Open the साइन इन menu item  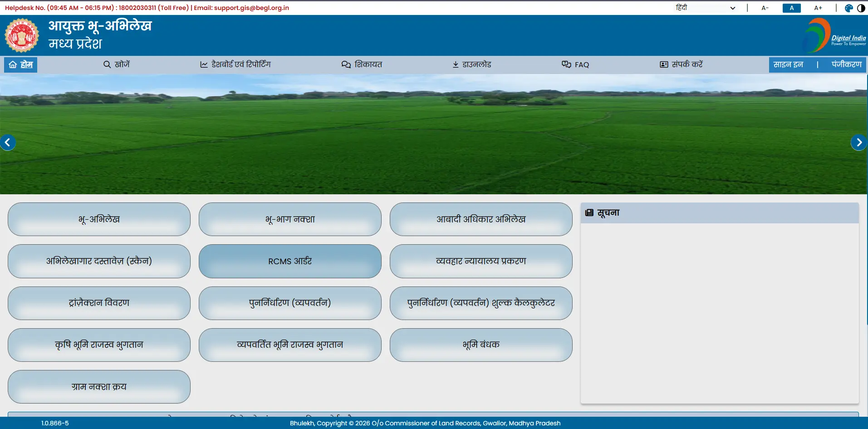[788, 64]
